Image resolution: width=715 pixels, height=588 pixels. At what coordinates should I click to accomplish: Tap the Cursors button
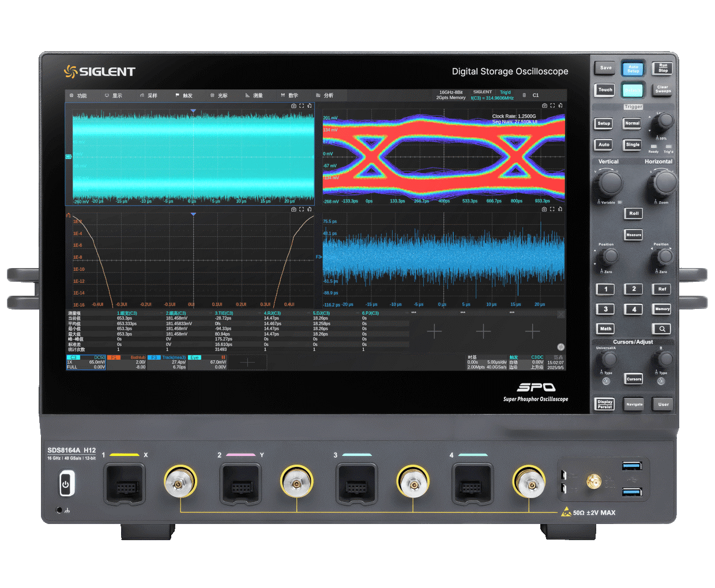(x=634, y=379)
